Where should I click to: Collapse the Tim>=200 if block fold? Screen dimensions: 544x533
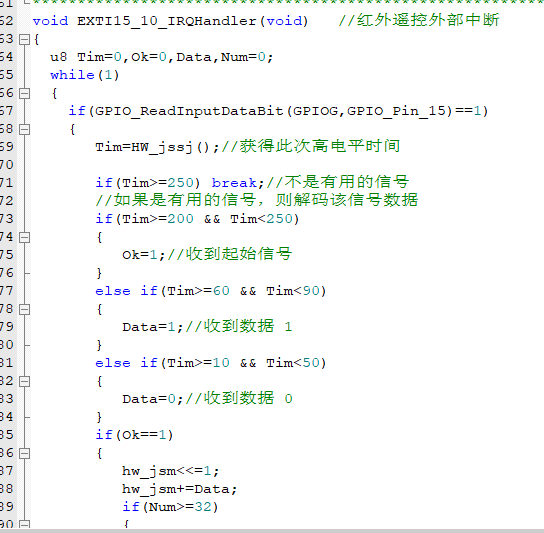(24, 237)
